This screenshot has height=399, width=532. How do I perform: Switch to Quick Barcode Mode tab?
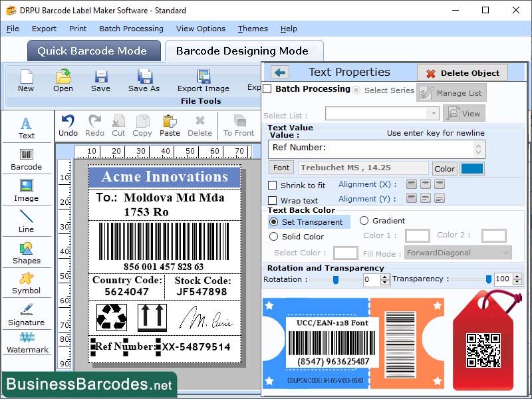point(93,51)
